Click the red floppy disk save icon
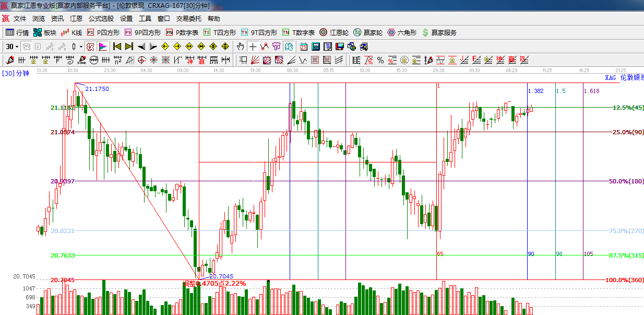Screen dimensions: 644x315 click(x=339, y=46)
